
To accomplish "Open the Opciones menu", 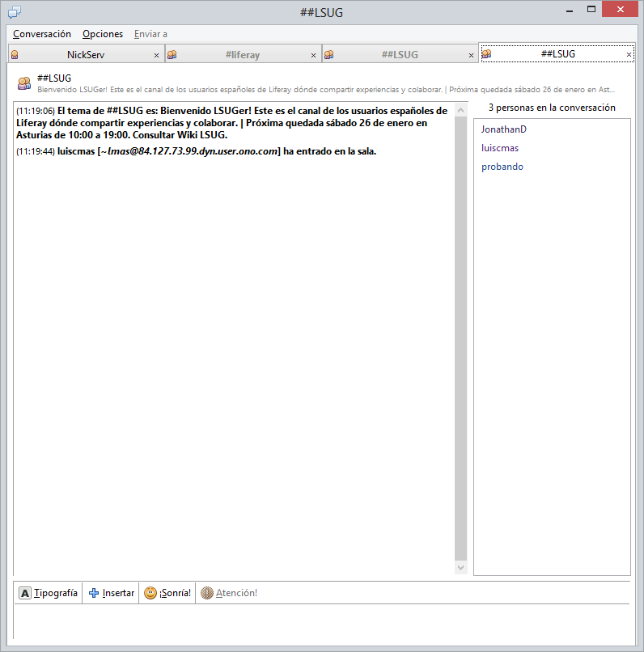I will coord(103,34).
